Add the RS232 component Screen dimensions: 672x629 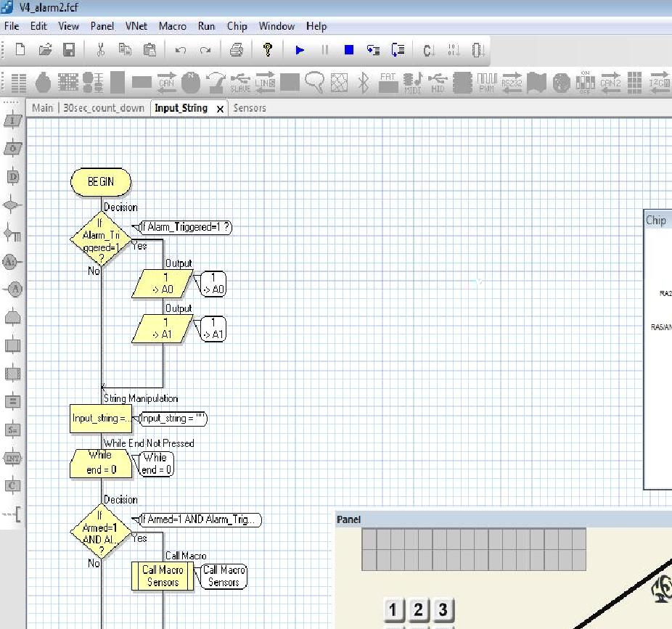[512, 82]
